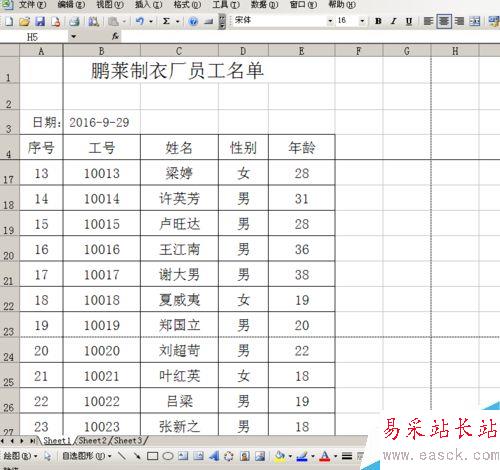Viewport: 500px width, 470px height.
Task: Select the Rectangle shape tool
Action: click(x=152, y=456)
